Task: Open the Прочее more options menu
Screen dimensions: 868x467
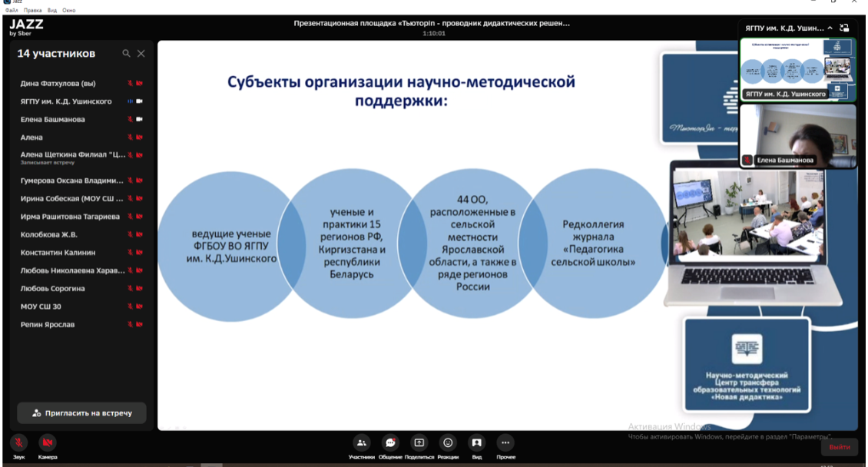Action: coord(505,443)
